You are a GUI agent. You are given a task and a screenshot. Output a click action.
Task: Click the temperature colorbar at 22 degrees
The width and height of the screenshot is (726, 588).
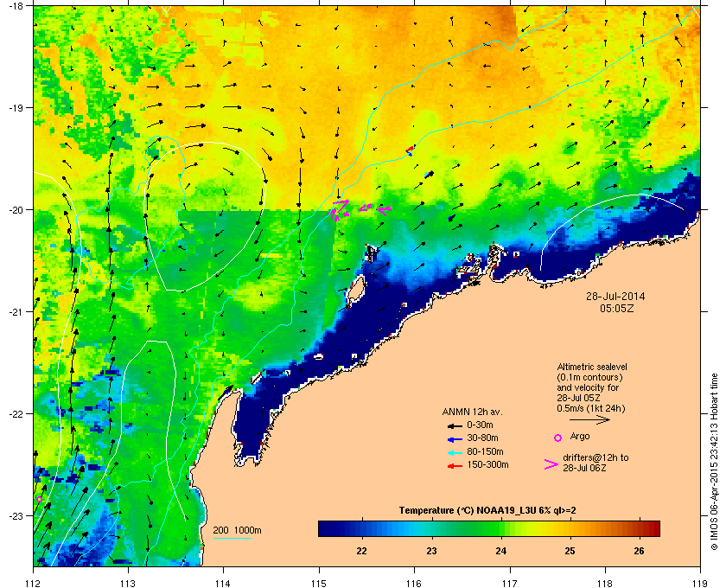point(362,528)
